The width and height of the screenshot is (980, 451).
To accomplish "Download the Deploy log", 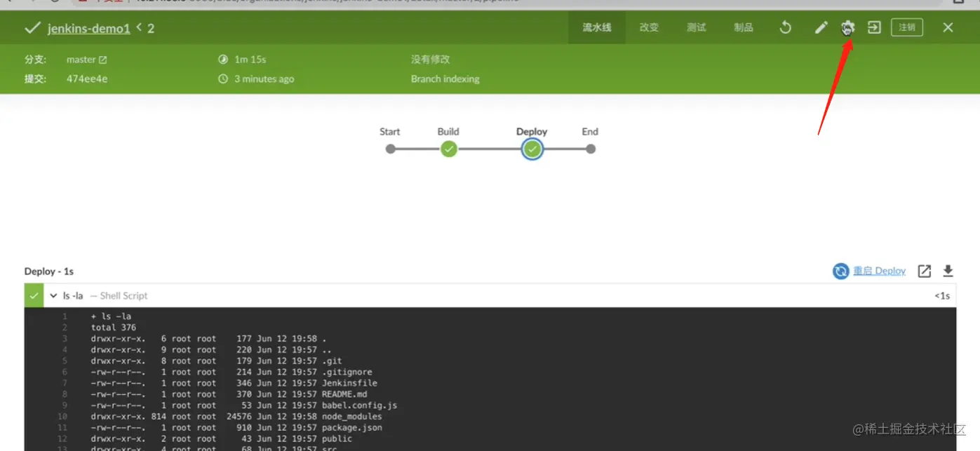I will [x=948, y=271].
